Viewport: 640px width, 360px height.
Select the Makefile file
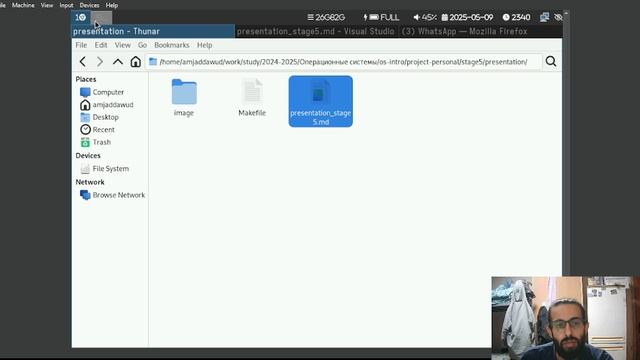pos(252,98)
